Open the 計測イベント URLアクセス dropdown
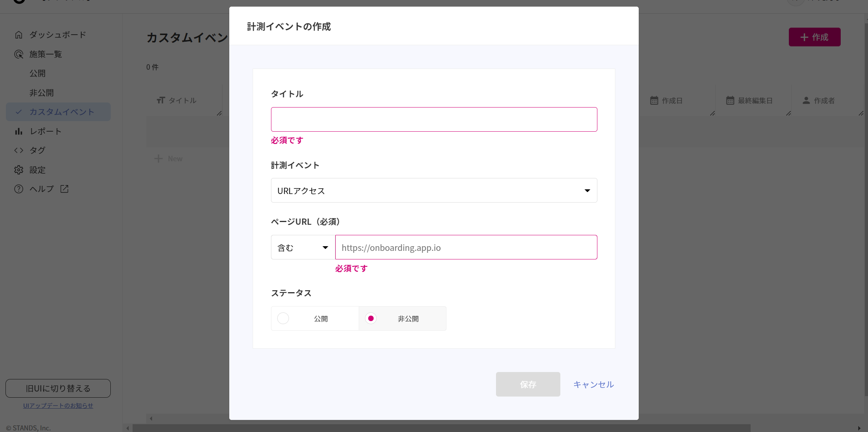This screenshot has width=868, height=432. pyautogui.click(x=434, y=190)
